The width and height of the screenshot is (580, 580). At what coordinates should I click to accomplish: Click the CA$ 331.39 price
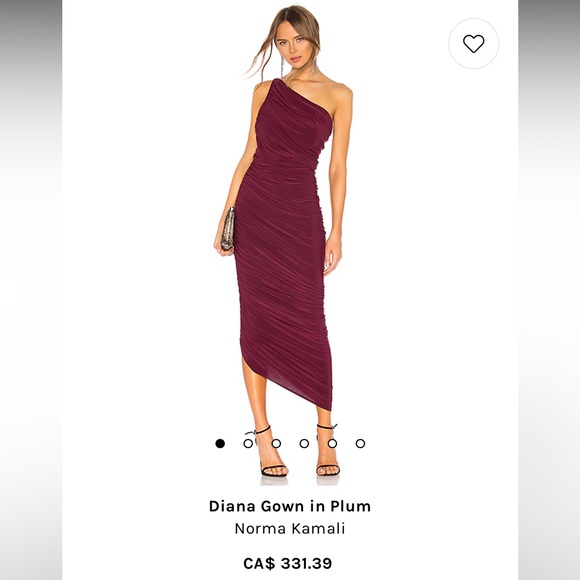(288, 563)
